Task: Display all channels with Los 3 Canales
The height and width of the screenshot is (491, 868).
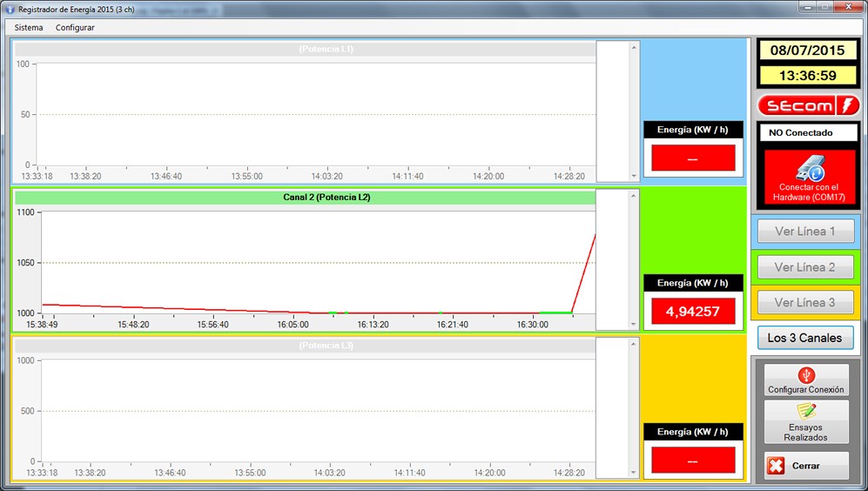Action: coord(805,338)
